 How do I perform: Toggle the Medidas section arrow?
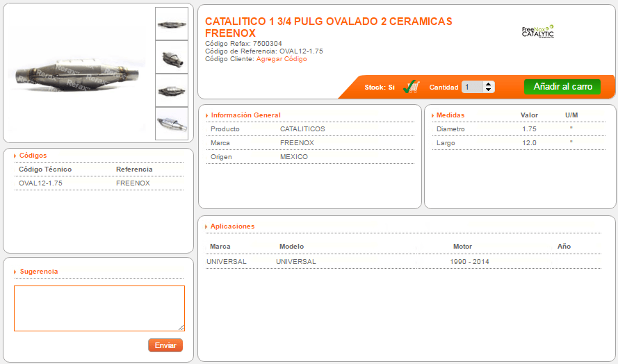pyautogui.click(x=433, y=115)
